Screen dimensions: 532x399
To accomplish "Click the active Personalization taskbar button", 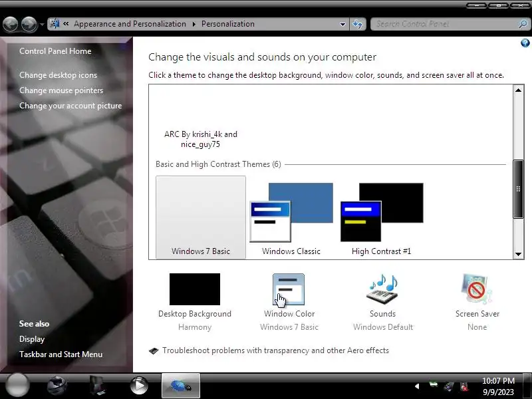I will (x=180, y=386).
